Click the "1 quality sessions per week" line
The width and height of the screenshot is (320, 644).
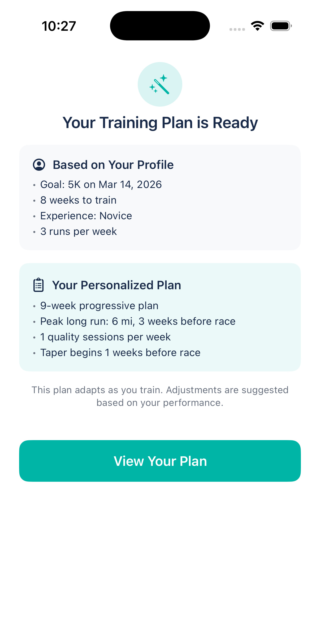[105, 337]
